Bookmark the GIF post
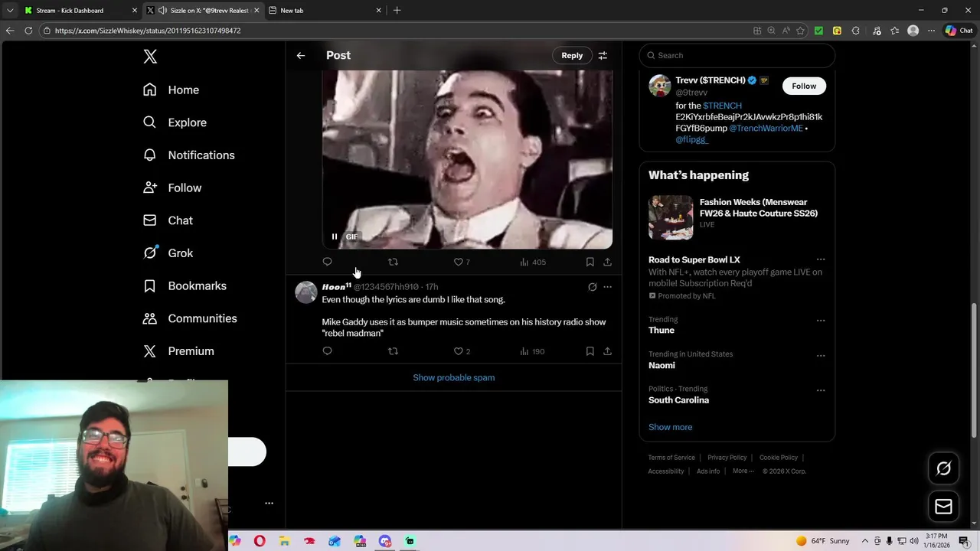Image resolution: width=980 pixels, height=551 pixels. pos(590,262)
